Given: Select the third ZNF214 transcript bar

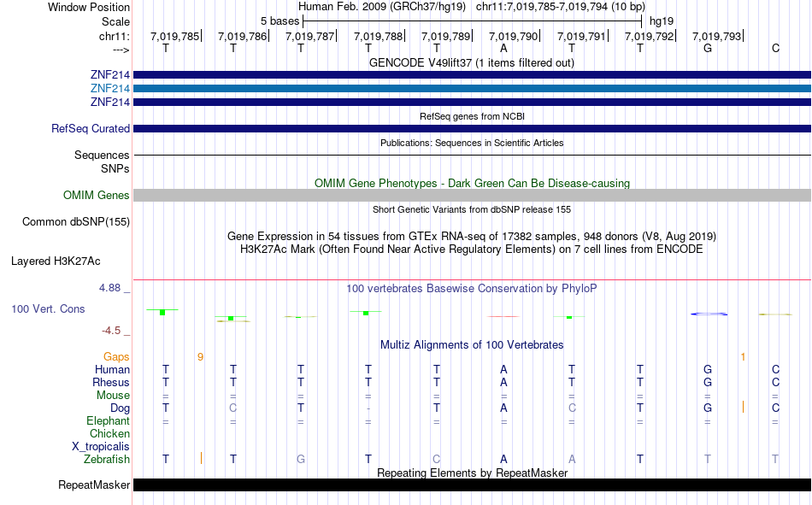Looking at the screenshot, I should point(472,102).
